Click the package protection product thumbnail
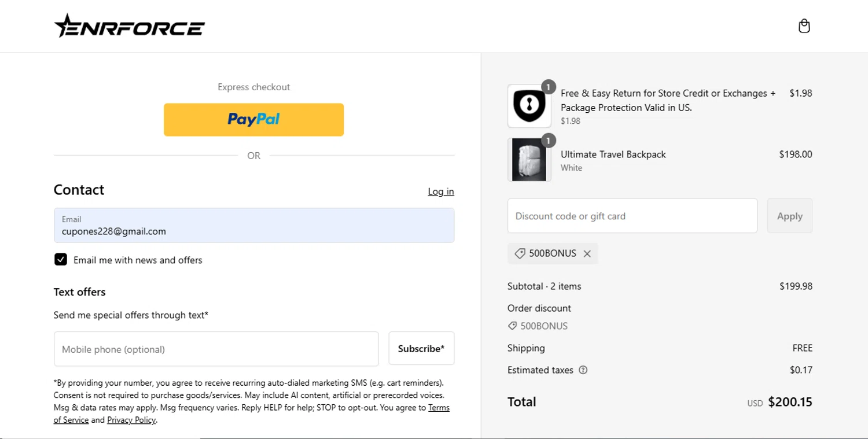Screen dimensions: 868x439 [529, 106]
